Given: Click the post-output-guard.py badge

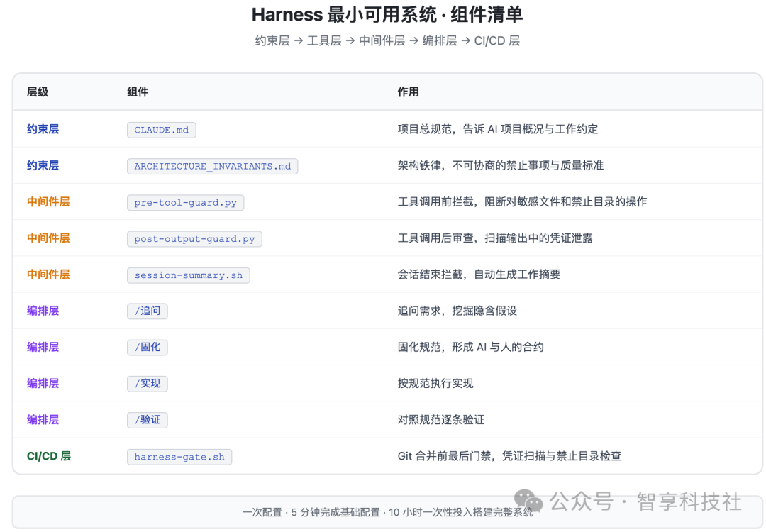Looking at the screenshot, I should [x=194, y=238].
